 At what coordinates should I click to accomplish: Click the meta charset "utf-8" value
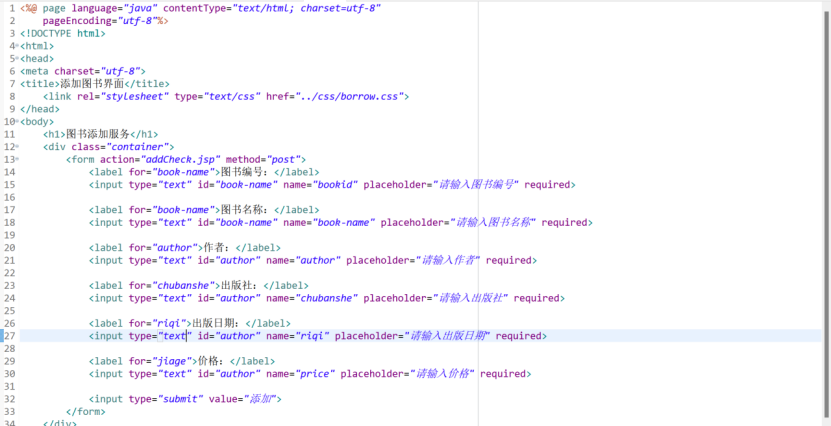(x=119, y=71)
